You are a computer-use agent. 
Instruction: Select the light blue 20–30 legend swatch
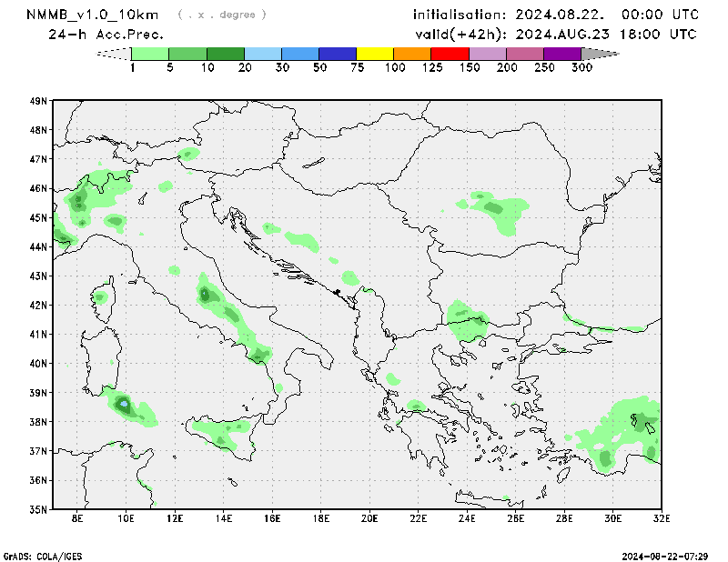263,54
